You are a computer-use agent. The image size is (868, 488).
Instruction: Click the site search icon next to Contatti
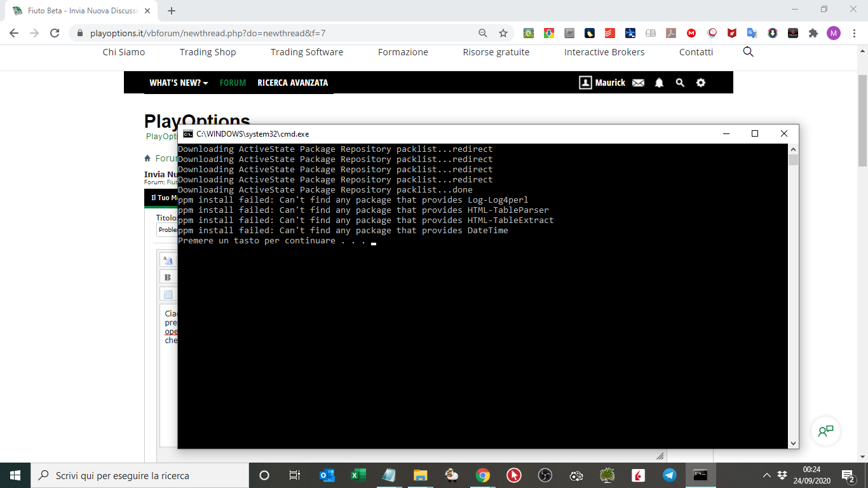pos(748,52)
